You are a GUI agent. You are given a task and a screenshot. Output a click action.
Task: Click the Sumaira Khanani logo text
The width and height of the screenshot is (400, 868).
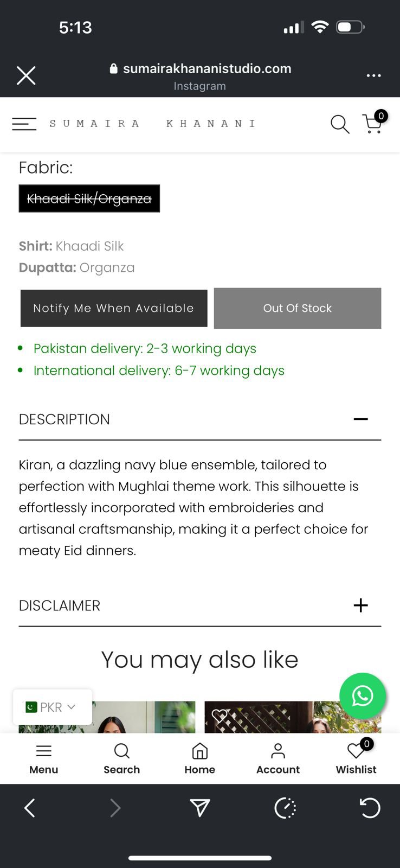point(152,124)
